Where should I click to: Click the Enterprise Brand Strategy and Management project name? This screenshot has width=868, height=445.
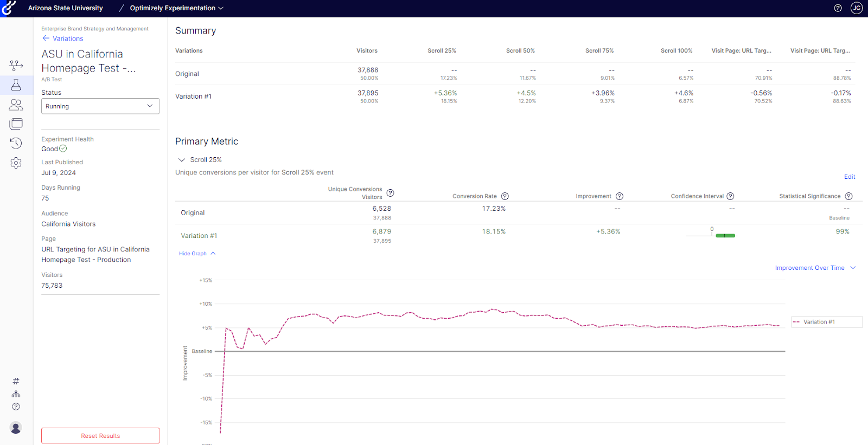95,29
